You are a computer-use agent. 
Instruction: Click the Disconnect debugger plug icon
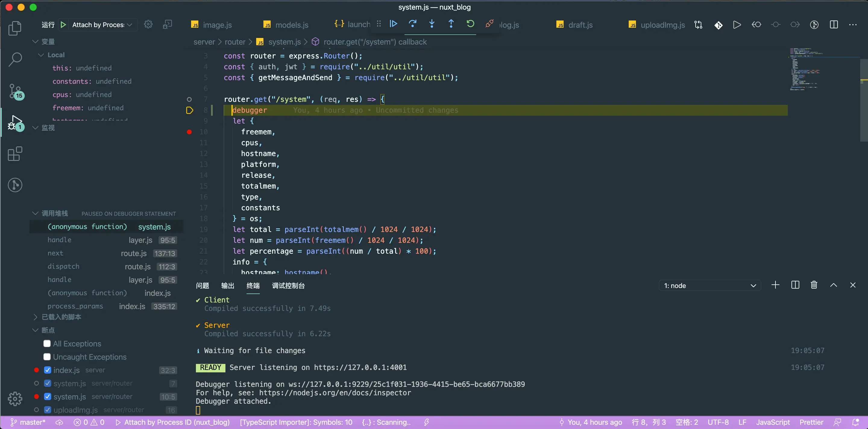click(x=489, y=24)
